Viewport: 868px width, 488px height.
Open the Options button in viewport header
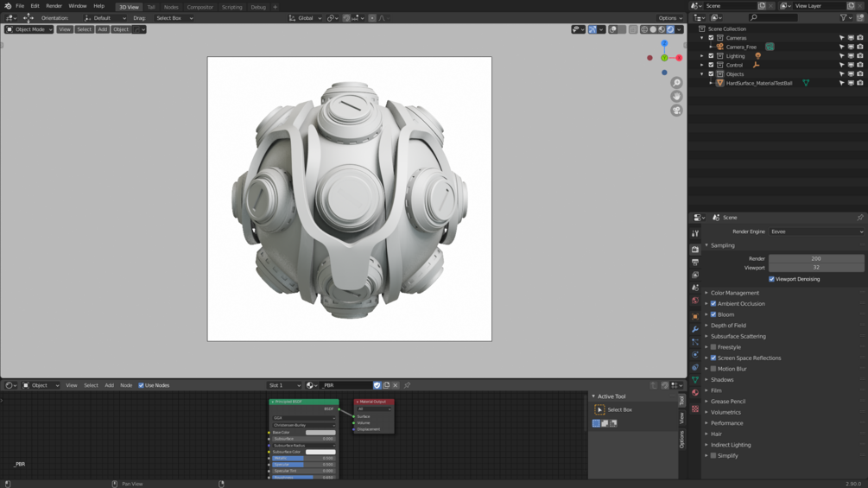670,18
